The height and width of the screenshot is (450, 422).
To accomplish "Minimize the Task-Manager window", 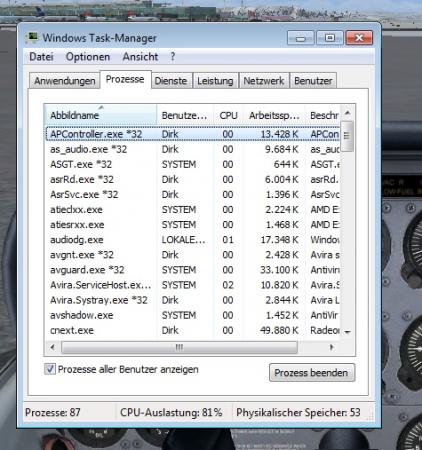I will click(300, 38).
